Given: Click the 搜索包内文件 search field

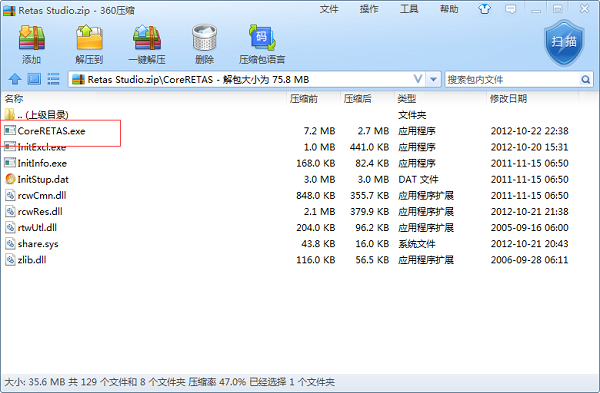Looking at the screenshot, I should (513, 80).
